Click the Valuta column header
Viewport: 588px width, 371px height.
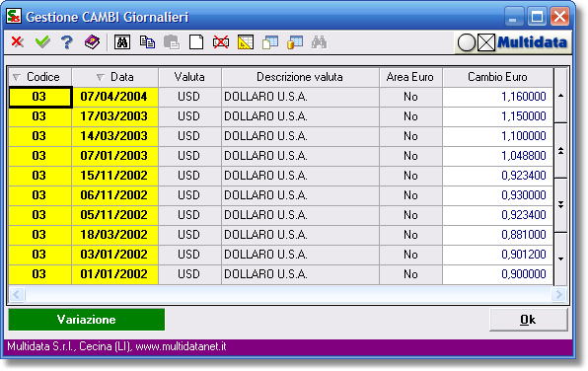tap(189, 77)
